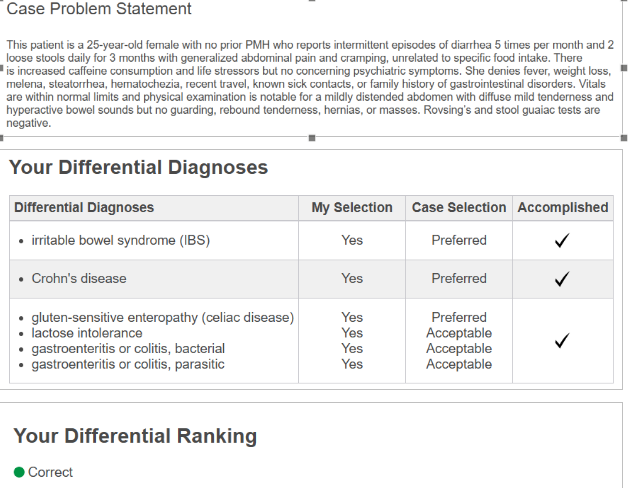631x488 pixels.
Task: Click the lactose intolerance entry
Action: point(87,333)
